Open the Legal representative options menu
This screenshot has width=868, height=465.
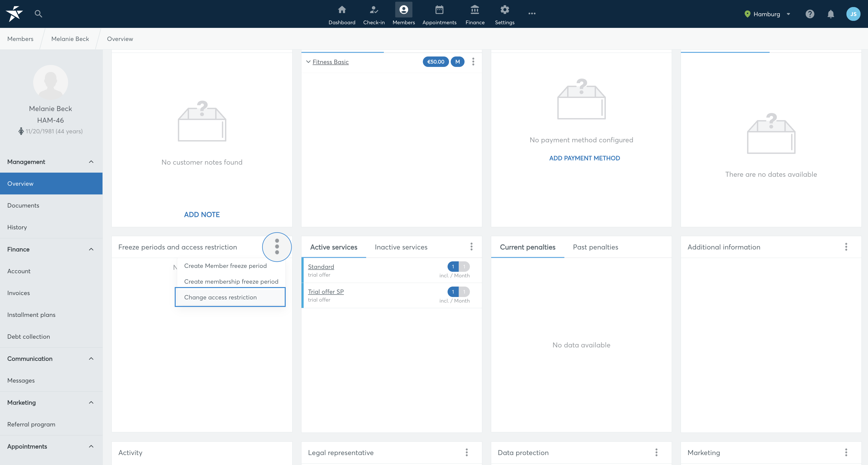[x=467, y=452]
